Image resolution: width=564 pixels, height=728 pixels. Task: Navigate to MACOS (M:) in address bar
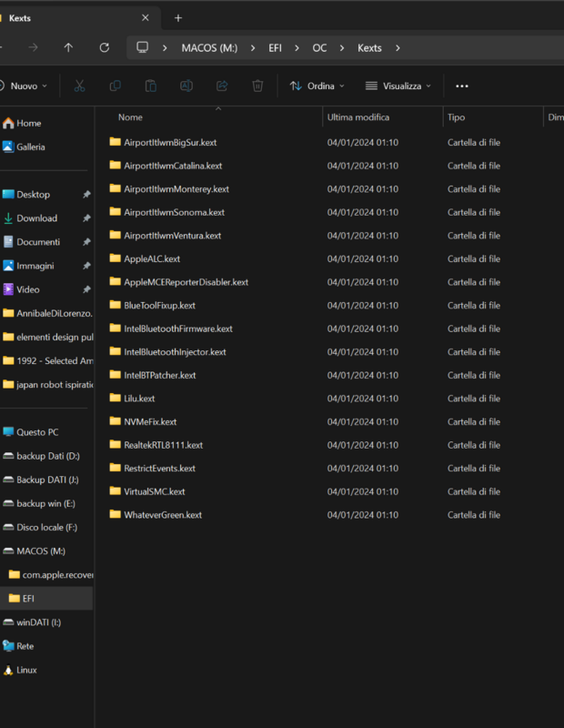(209, 48)
